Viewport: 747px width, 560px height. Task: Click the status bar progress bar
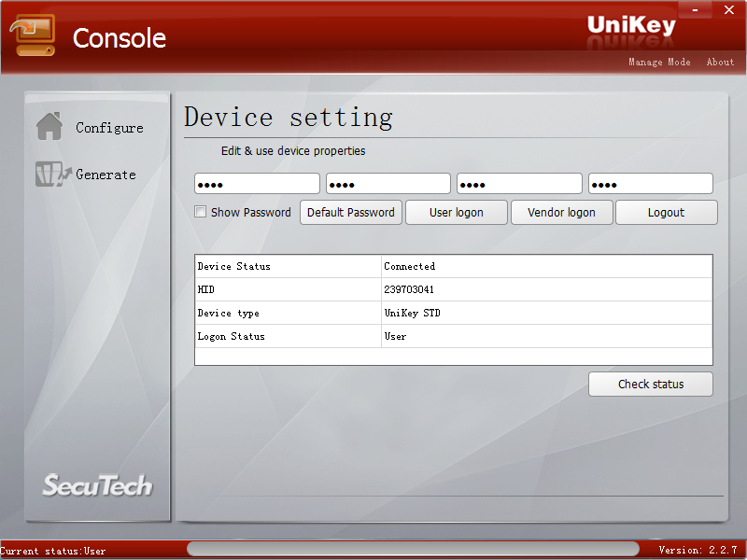click(x=413, y=549)
